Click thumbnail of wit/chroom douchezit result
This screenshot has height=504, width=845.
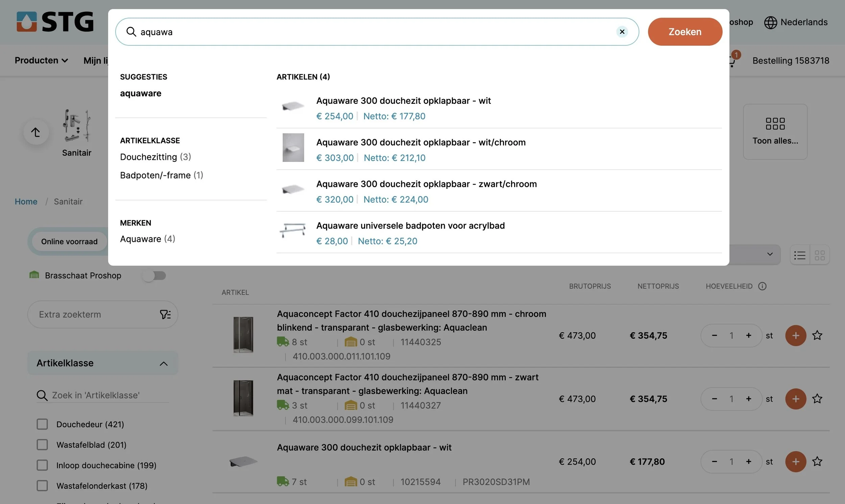293,148
